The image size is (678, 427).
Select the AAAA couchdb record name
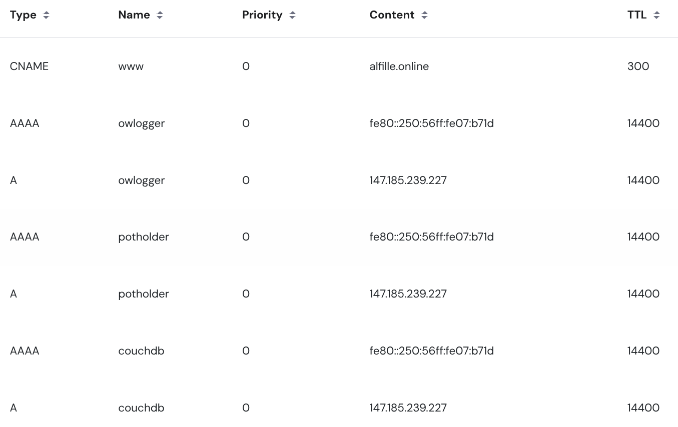[141, 351]
